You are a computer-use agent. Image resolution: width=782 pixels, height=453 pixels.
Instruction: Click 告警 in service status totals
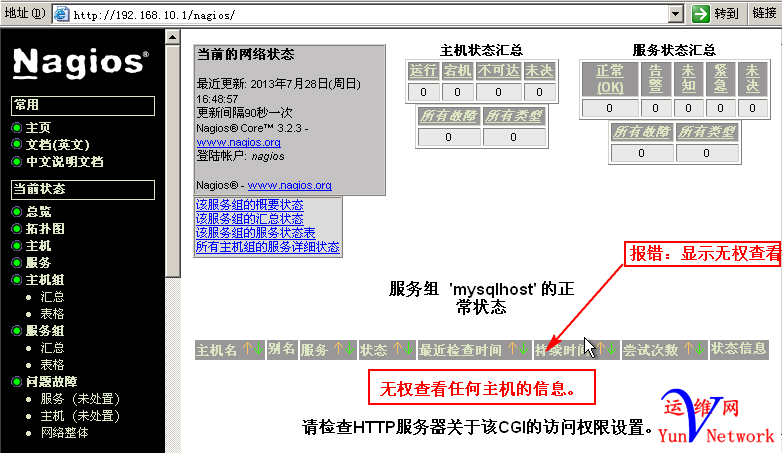(655, 79)
